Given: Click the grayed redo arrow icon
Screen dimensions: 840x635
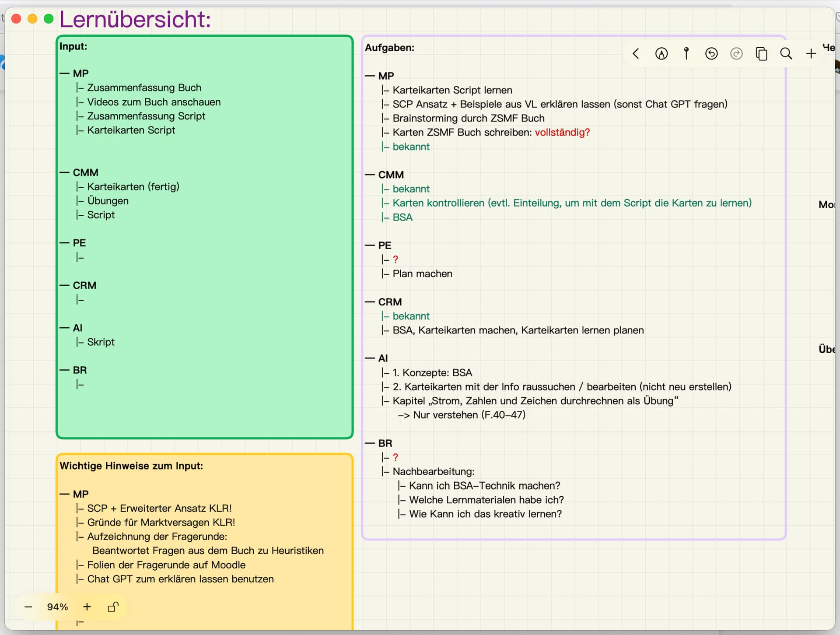Looking at the screenshot, I should 736,54.
